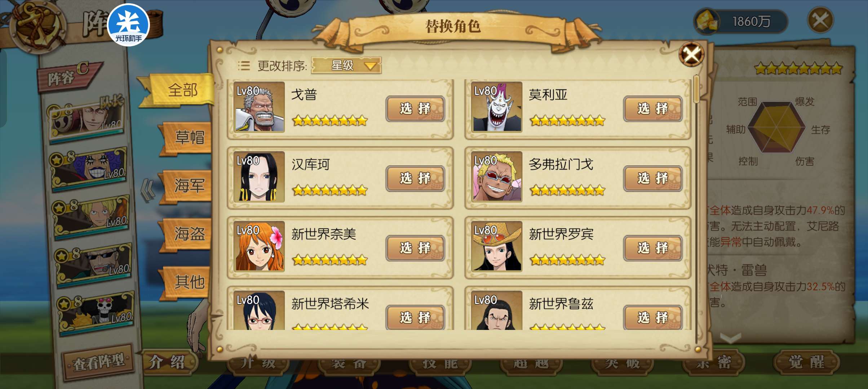The image size is (868, 389).
Task: Open the 查看阵型 formation button
Action: [98, 362]
